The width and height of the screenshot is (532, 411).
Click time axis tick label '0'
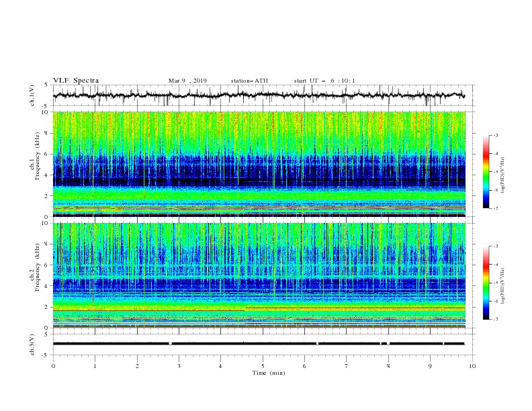pyautogui.click(x=53, y=366)
